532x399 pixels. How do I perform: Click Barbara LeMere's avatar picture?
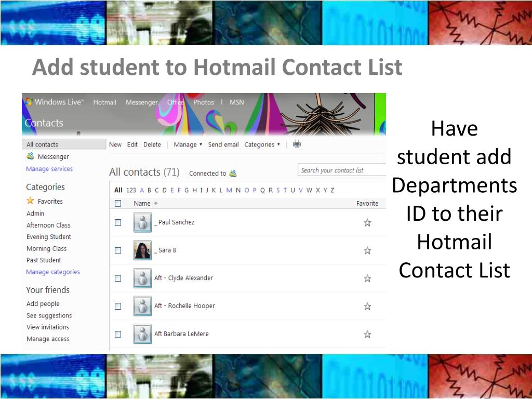click(x=142, y=334)
